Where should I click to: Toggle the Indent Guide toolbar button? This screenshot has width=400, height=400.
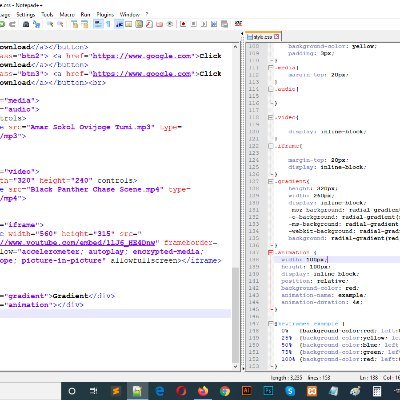coord(119,24)
